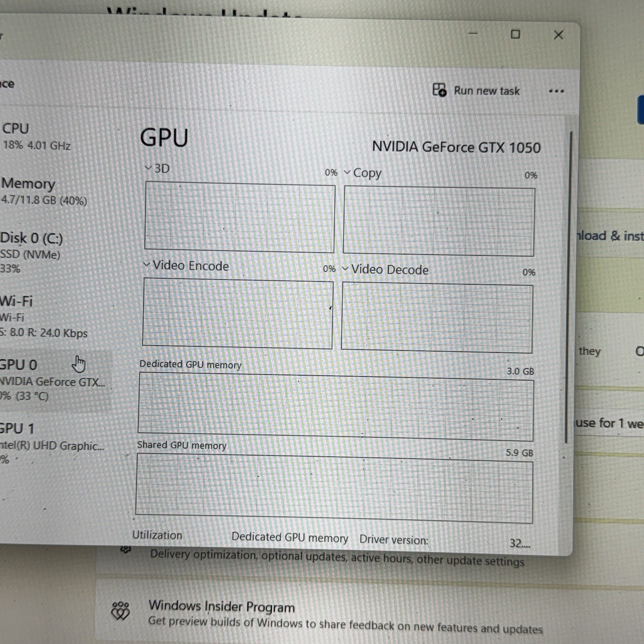Click the Run new task icon
Viewport: 644px width, 644px height.
[439, 90]
